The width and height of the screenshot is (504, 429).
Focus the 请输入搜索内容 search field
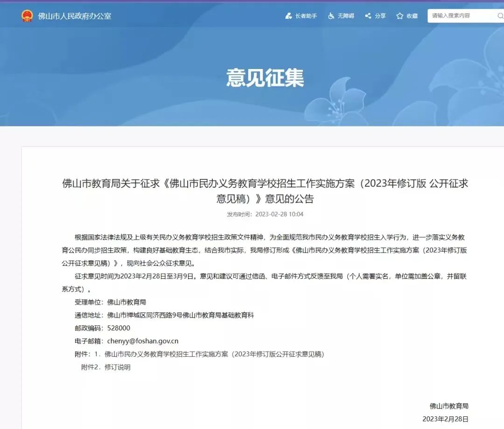click(x=460, y=16)
